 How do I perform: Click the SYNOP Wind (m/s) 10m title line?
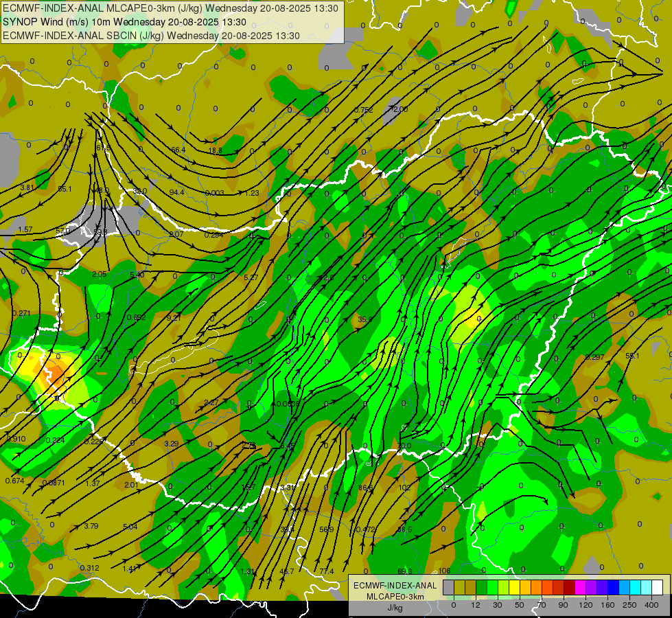click(124, 22)
